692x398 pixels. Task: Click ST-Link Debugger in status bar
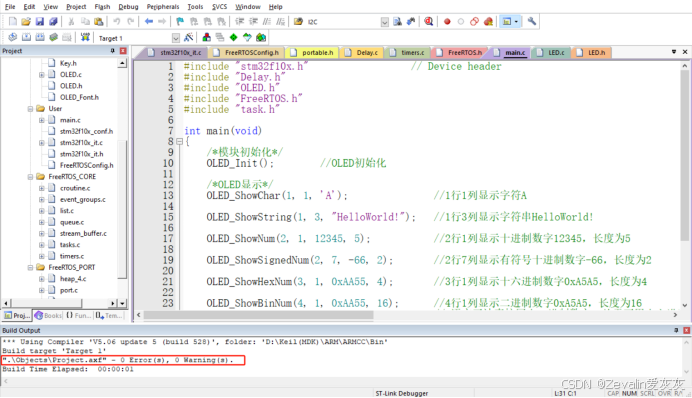point(402,393)
